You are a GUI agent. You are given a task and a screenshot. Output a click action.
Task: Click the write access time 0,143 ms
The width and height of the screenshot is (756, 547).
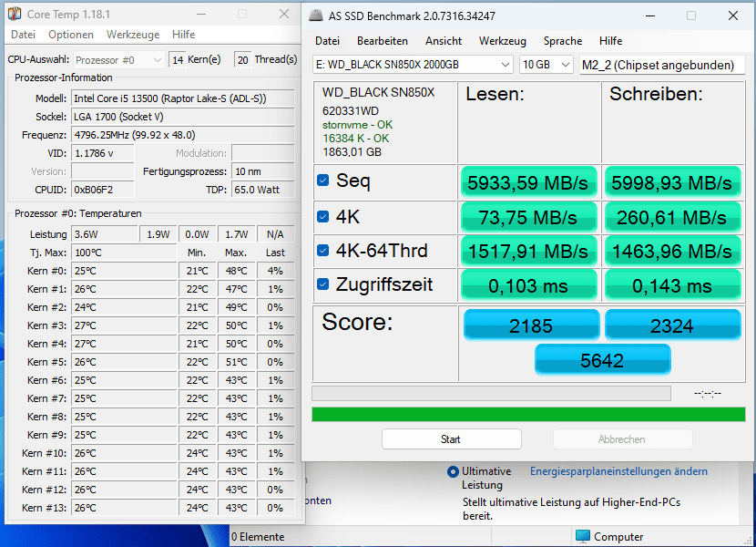coord(672,285)
